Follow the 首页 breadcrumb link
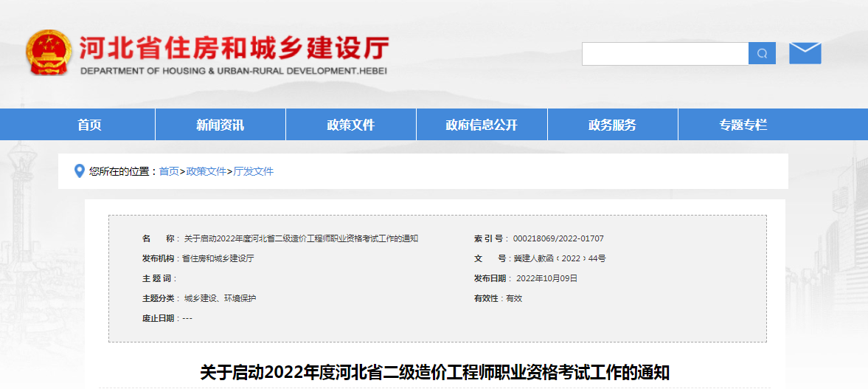This screenshot has width=868, height=389. coord(169,172)
